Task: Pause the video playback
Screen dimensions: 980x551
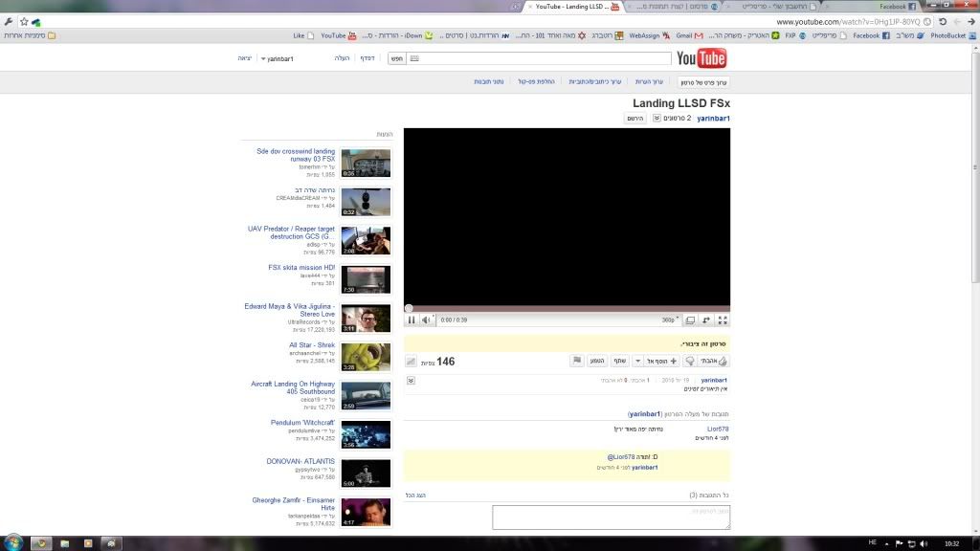Action: click(412, 320)
